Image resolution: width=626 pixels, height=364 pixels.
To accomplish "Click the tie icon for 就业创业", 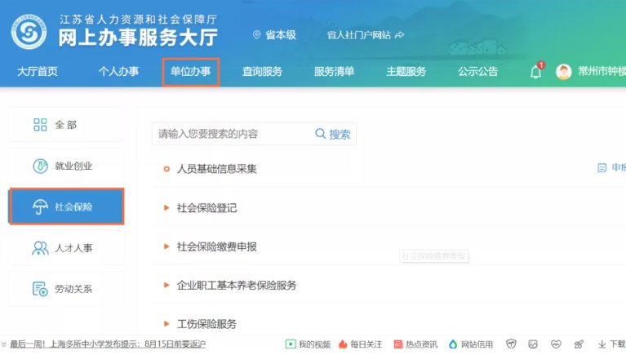I will pyautogui.click(x=40, y=166).
